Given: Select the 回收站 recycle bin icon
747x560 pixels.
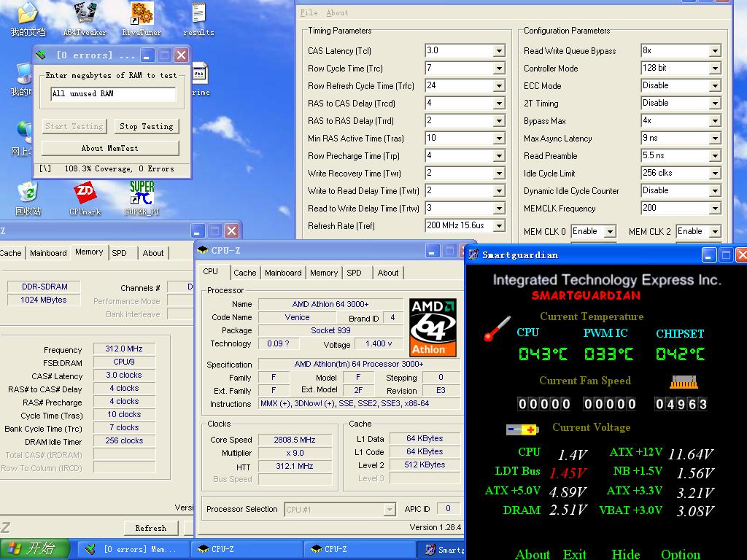Looking at the screenshot, I should 28,192.
